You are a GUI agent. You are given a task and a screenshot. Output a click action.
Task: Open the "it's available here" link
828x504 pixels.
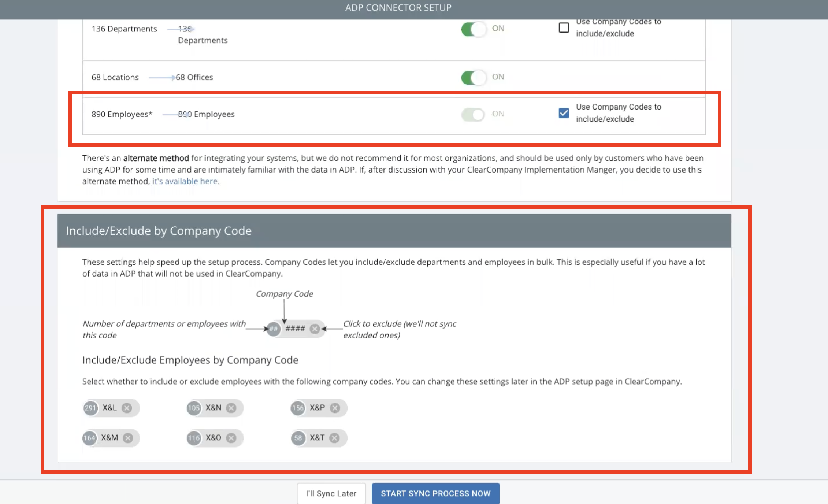[185, 181]
